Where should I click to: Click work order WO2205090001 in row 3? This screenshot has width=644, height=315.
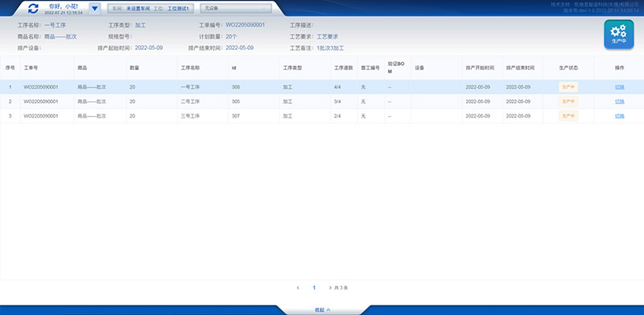pyautogui.click(x=41, y=116)
